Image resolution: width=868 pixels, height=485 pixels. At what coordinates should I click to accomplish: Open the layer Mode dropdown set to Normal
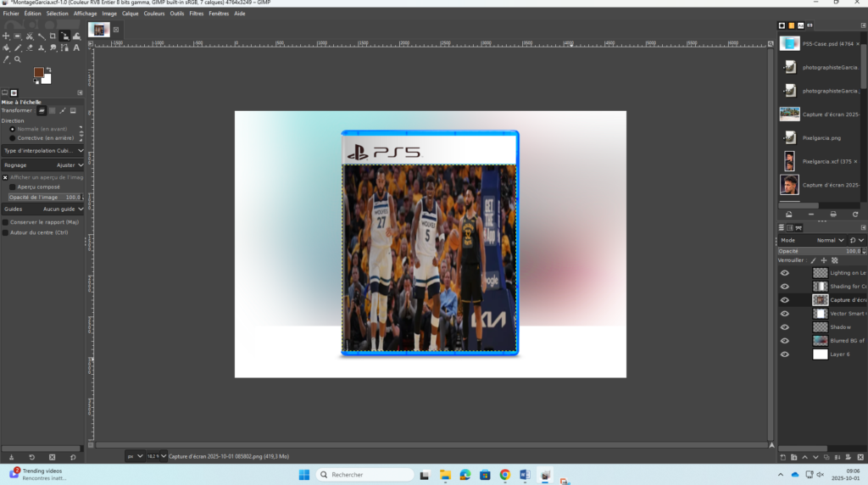tap(830, 240)
